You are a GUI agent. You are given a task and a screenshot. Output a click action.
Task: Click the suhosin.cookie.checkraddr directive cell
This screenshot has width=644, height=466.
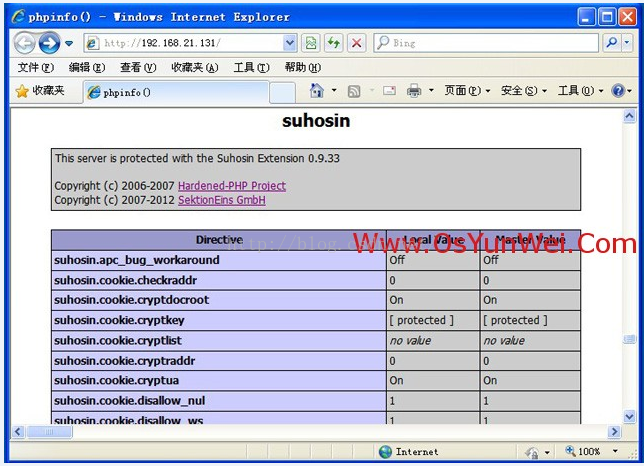pyautogui.click(x=219, y=280)
